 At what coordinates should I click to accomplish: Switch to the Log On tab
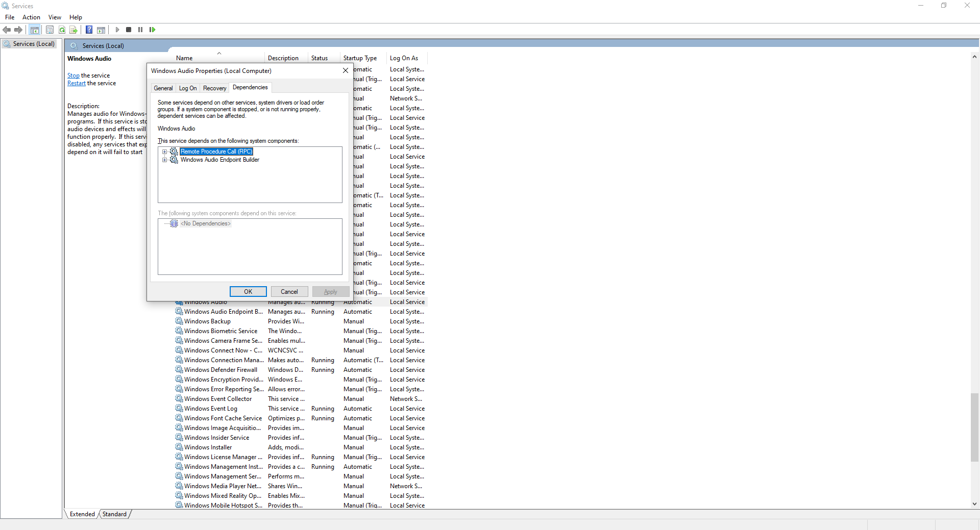point(188,88)
